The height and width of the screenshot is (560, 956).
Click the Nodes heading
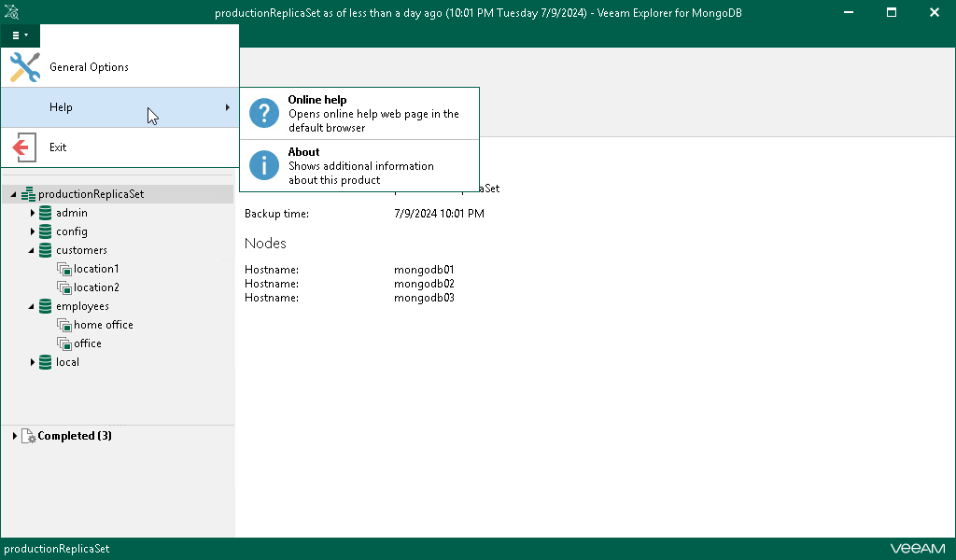[265, 244]
